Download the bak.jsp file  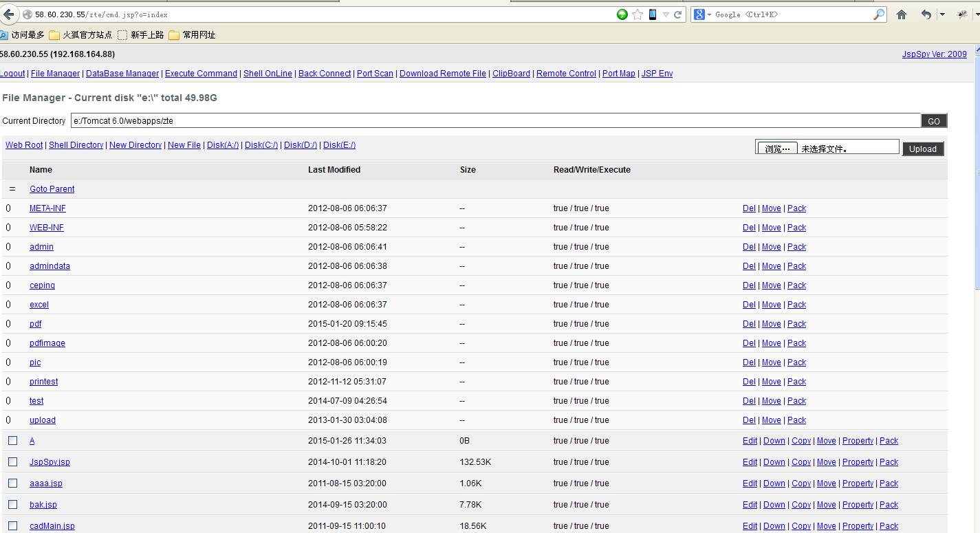(x=774, y=505)
